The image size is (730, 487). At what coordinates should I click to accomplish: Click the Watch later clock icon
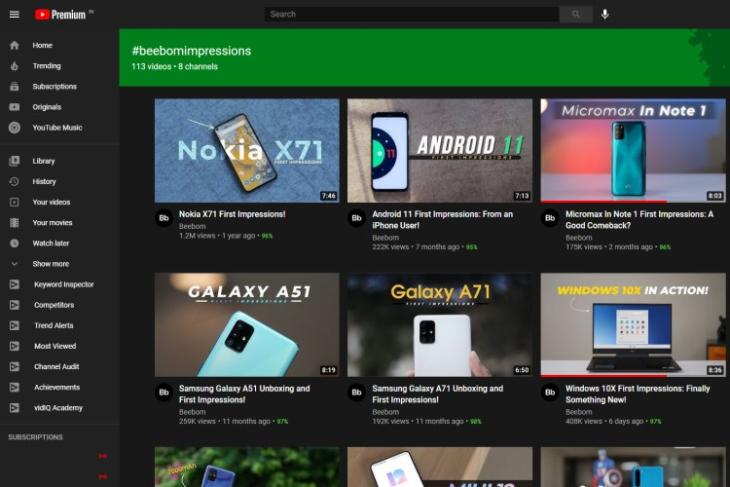(14, 243)
